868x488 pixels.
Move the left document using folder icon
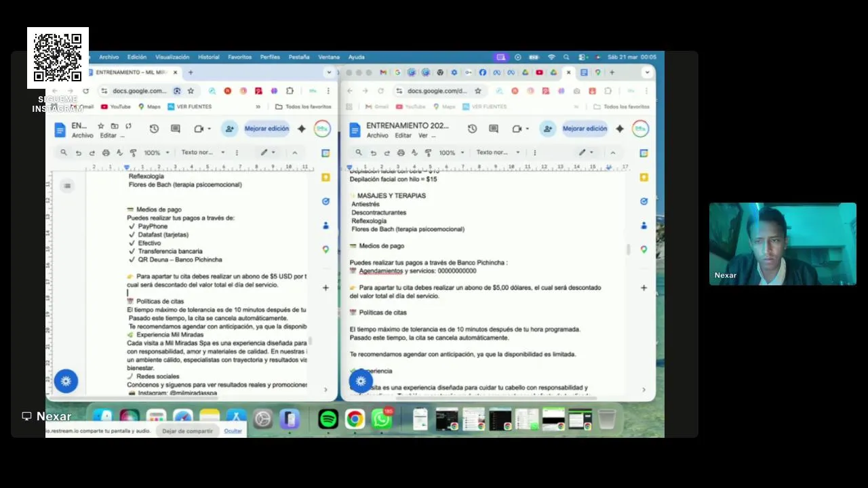(115, 126)
